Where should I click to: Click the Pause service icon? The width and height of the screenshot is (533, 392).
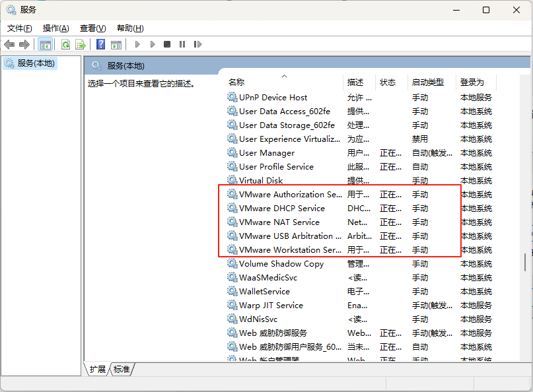(182, 44)
